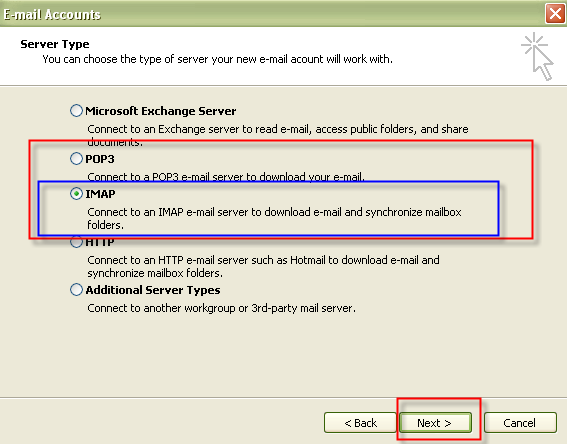Cancel the E-mail Accounts wizard

(x=520, y=423)
